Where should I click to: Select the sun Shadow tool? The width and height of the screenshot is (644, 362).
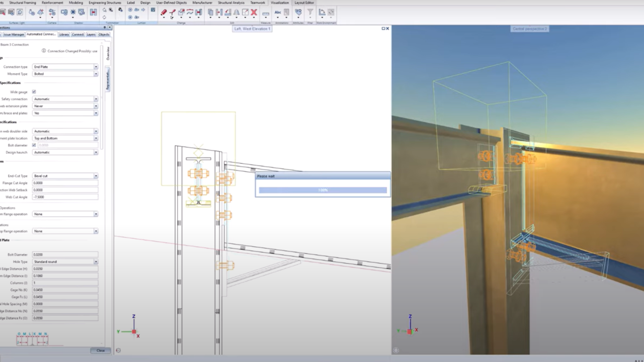72,12
